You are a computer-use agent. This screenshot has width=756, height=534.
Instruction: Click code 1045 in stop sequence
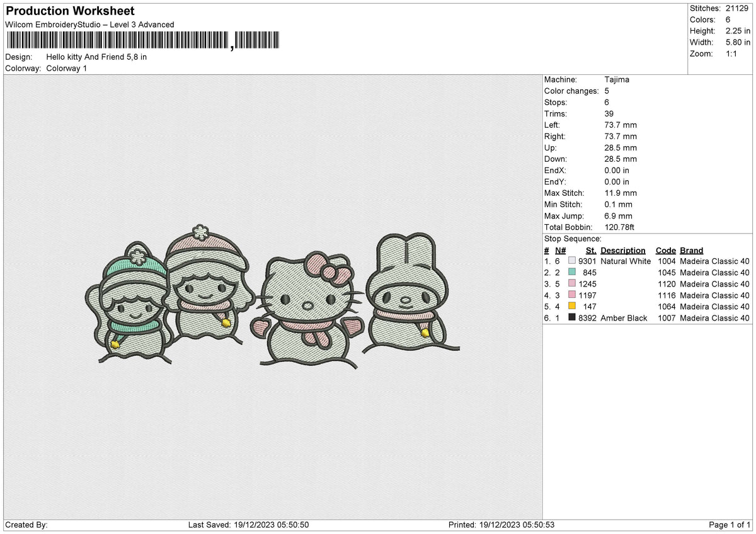point(665,273)
